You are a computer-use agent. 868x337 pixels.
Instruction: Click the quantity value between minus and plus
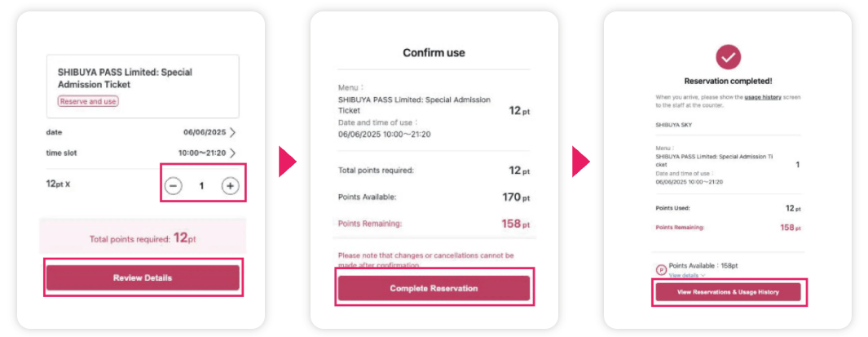coord(201,186)
